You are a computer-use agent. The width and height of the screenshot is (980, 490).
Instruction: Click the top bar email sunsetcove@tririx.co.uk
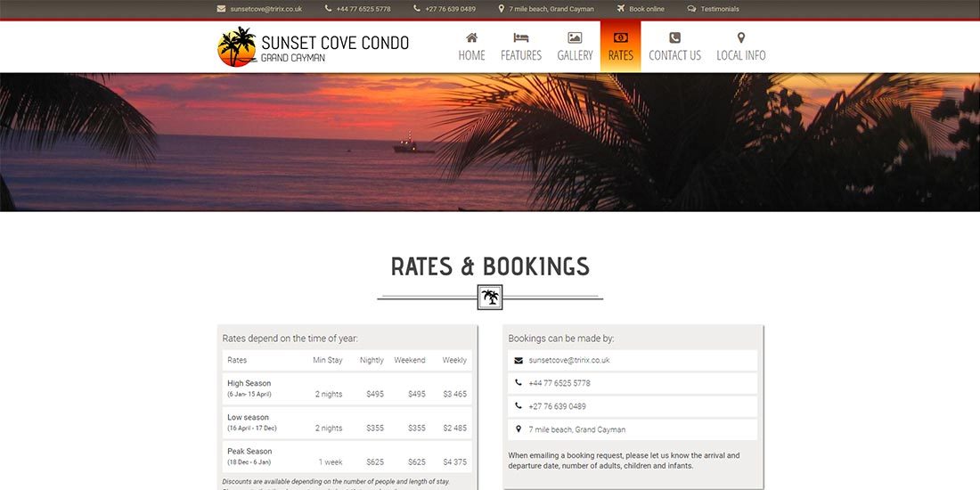coord(265,10)
